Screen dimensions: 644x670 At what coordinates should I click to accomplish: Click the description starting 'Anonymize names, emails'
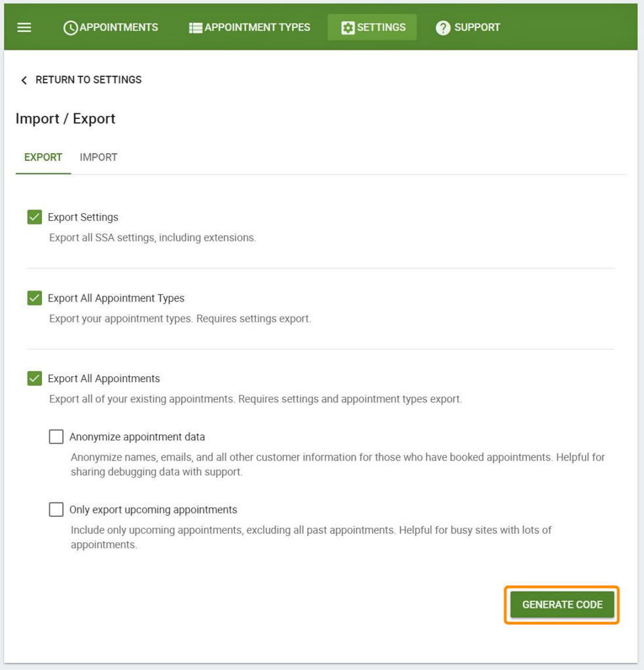pyautogui.click(x=338, y=465)
